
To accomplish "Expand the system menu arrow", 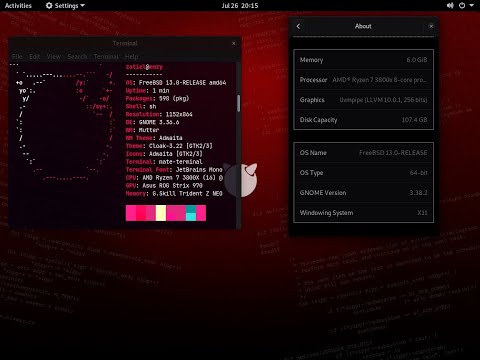I will click(x=471, y=6).
